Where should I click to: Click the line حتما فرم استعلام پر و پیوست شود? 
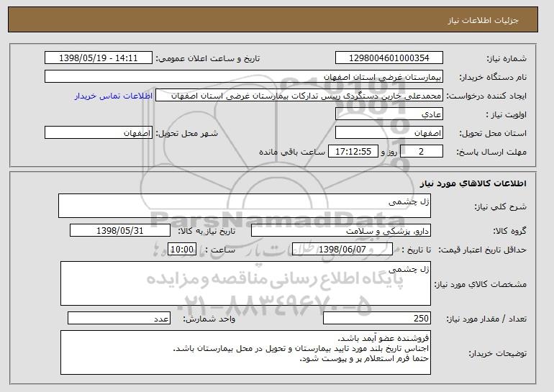click(x=364, y=358)
